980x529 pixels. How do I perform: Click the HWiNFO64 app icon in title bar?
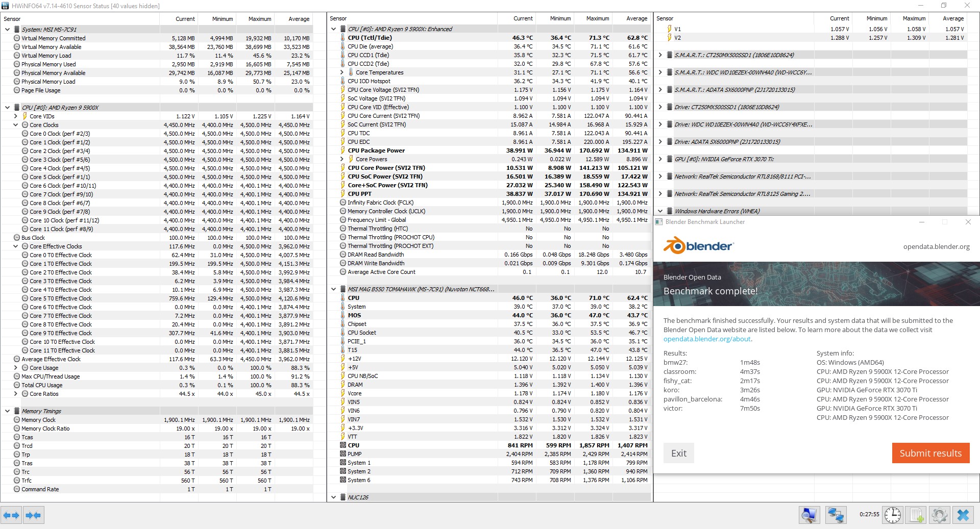click(5, 6)
